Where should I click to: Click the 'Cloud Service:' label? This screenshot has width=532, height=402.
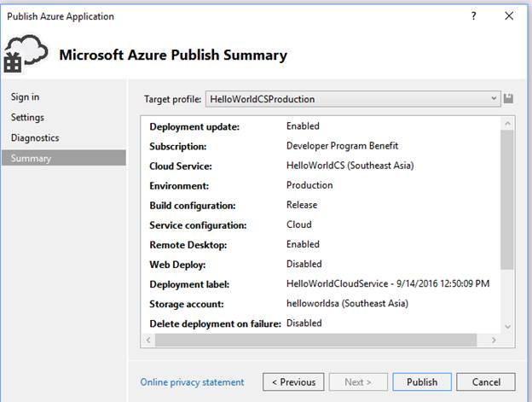pyautogui.click(x=181, y=166)
